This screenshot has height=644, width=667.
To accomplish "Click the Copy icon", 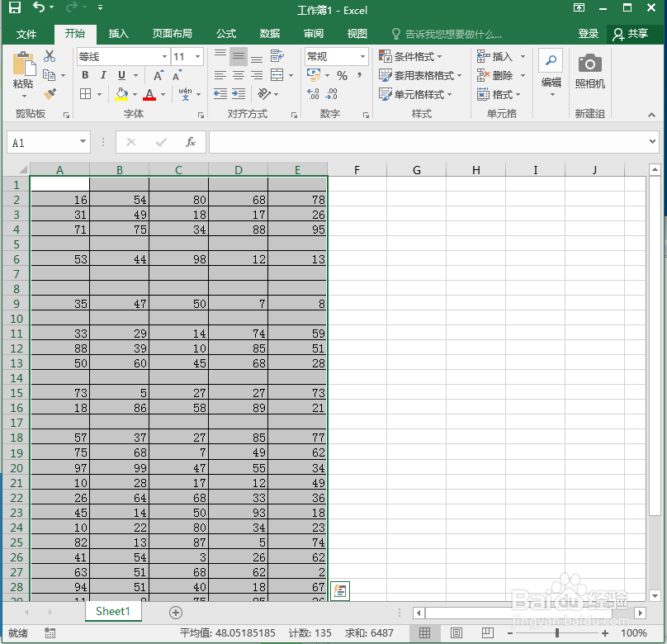I will tap(50, 75).
